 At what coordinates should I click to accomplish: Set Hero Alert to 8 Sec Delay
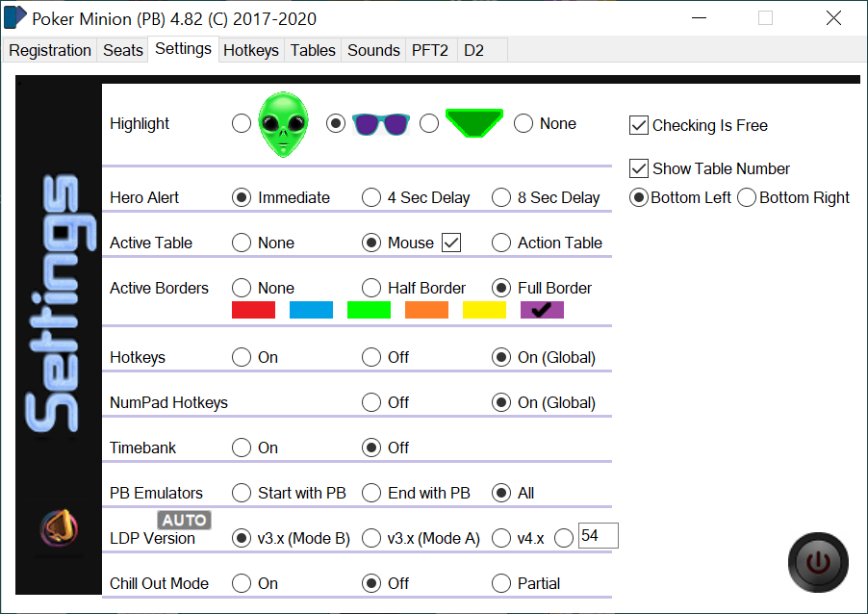point(501,197)
